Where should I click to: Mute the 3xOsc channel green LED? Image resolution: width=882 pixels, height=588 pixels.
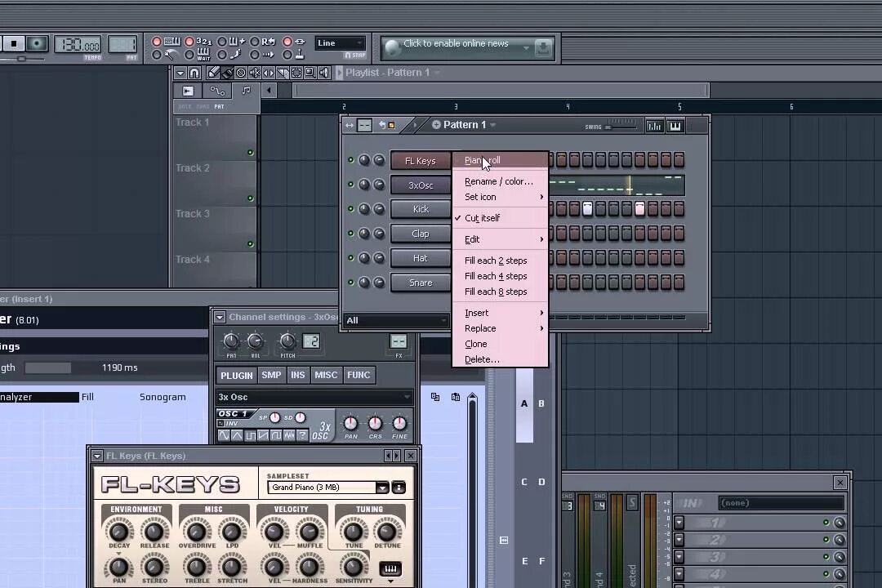[350, 185]
